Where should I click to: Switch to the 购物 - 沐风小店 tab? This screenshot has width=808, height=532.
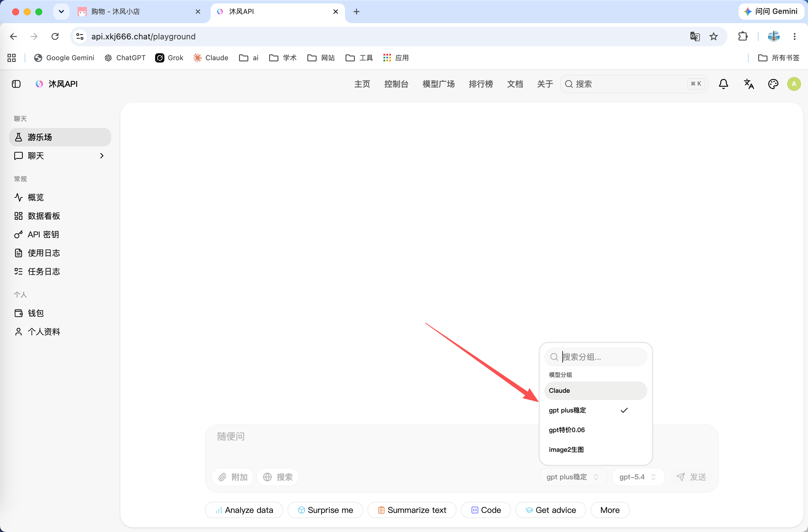(x=139, y=12)
